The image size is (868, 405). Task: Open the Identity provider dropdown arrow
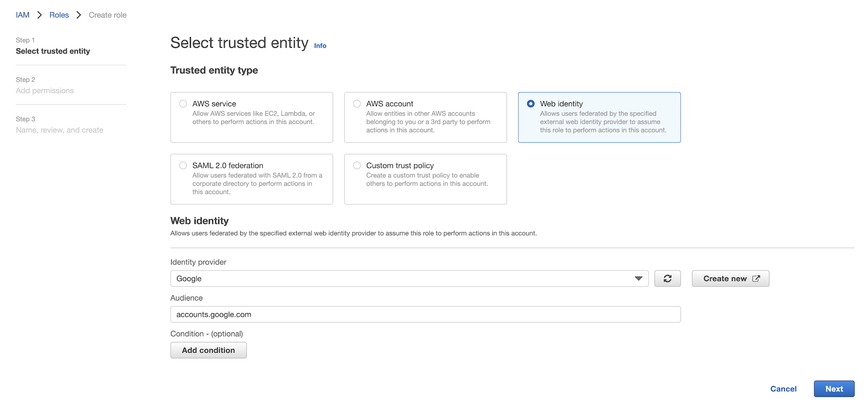click(x=638, y=278)
